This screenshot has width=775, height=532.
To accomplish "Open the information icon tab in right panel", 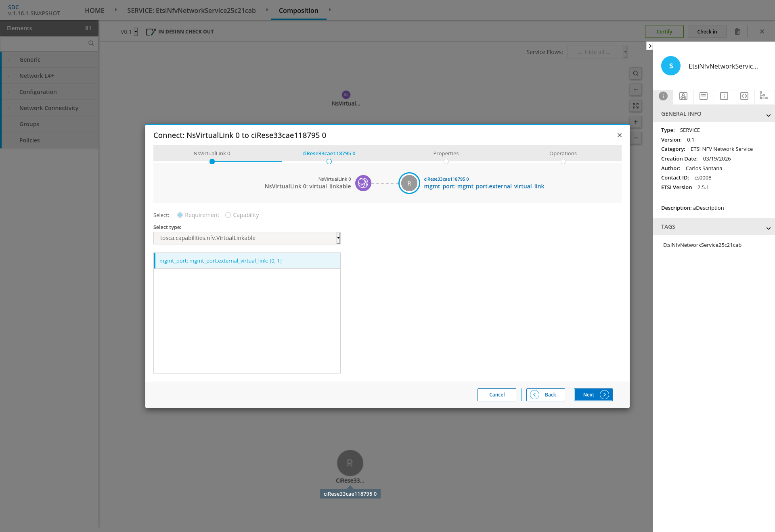I will (724, 96).
